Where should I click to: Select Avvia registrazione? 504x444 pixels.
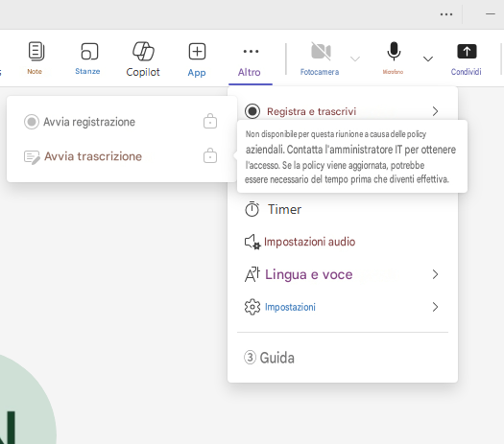pyautogui.click(x=121, y=122)
